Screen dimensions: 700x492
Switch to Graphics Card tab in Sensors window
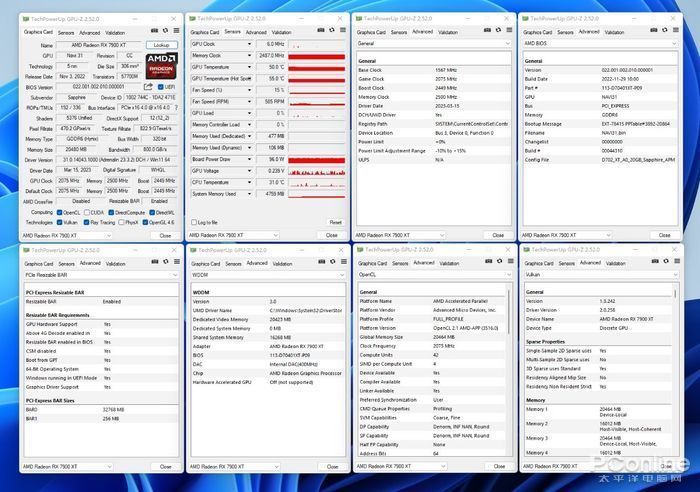(x=204, y=32)
